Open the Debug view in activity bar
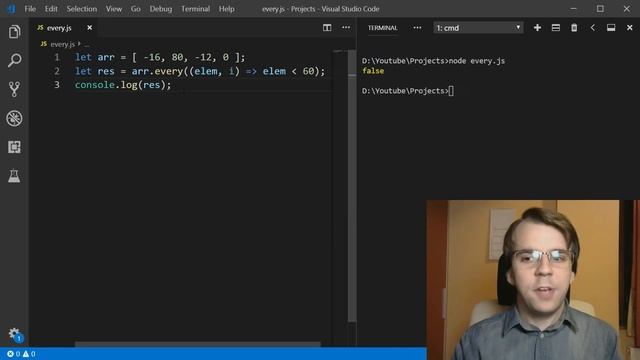Image resolution: width=640 pixels, height=360 pixels. (x=14, y=118)
